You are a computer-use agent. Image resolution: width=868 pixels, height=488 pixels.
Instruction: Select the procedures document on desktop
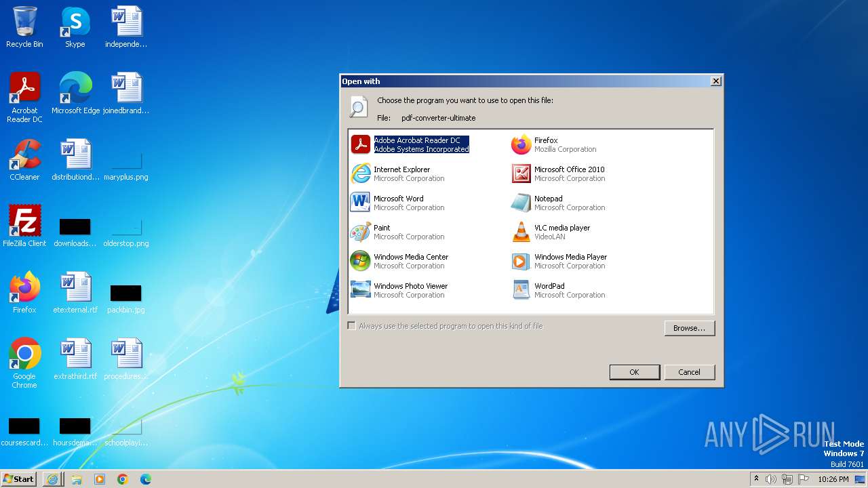126,359
